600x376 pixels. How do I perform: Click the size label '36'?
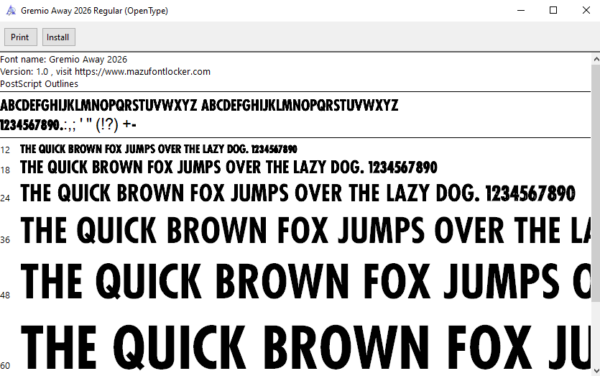click(5, 240)
